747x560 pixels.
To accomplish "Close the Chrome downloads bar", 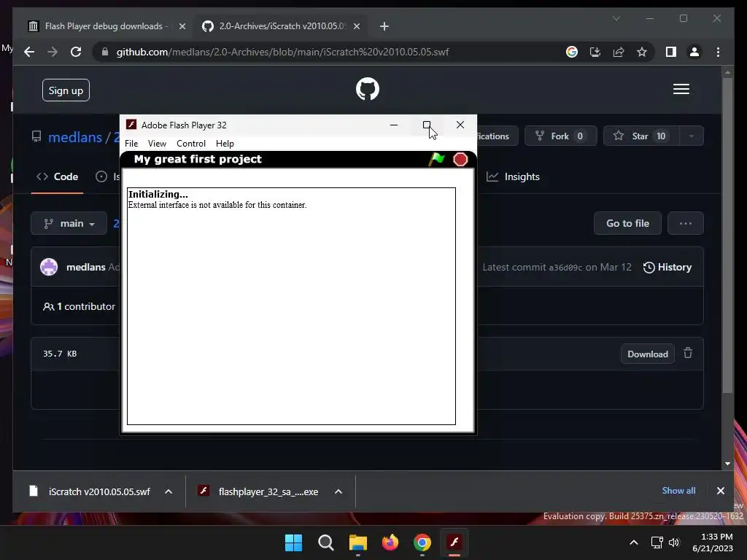I will [x=720, y=491].
